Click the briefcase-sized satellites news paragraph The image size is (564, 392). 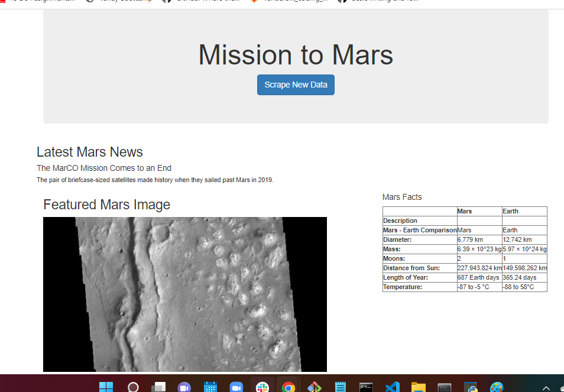click(x=155, y=180)
